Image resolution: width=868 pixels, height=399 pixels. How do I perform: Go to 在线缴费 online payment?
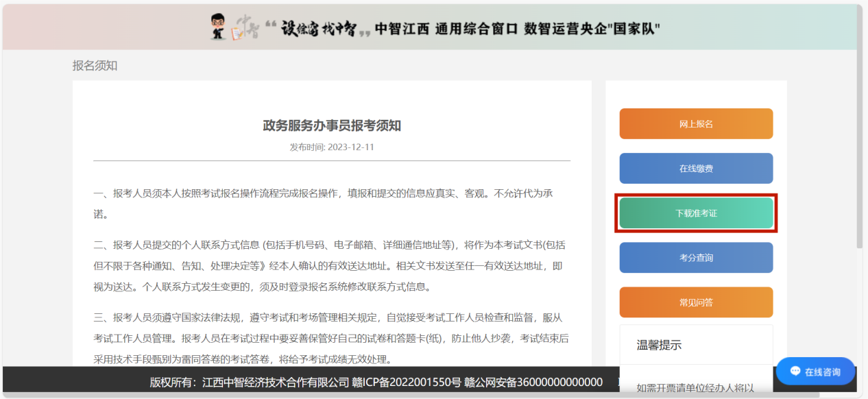[696, 169]
